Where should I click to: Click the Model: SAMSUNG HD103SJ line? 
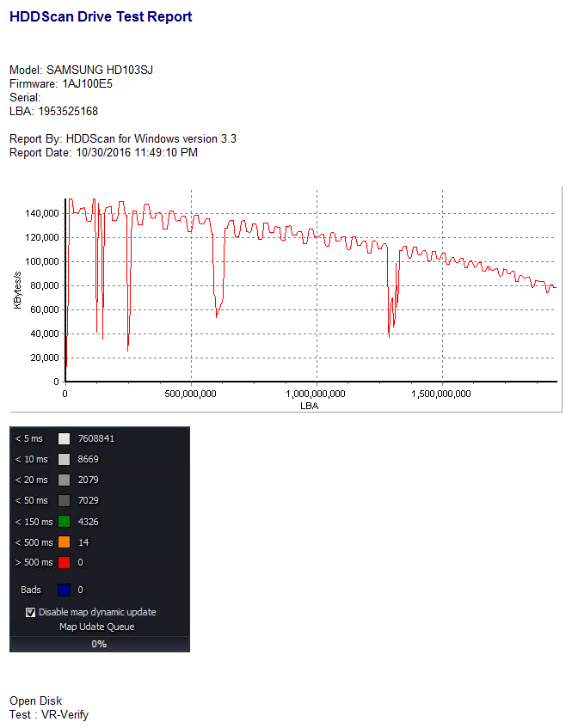(x=82, y=70)
